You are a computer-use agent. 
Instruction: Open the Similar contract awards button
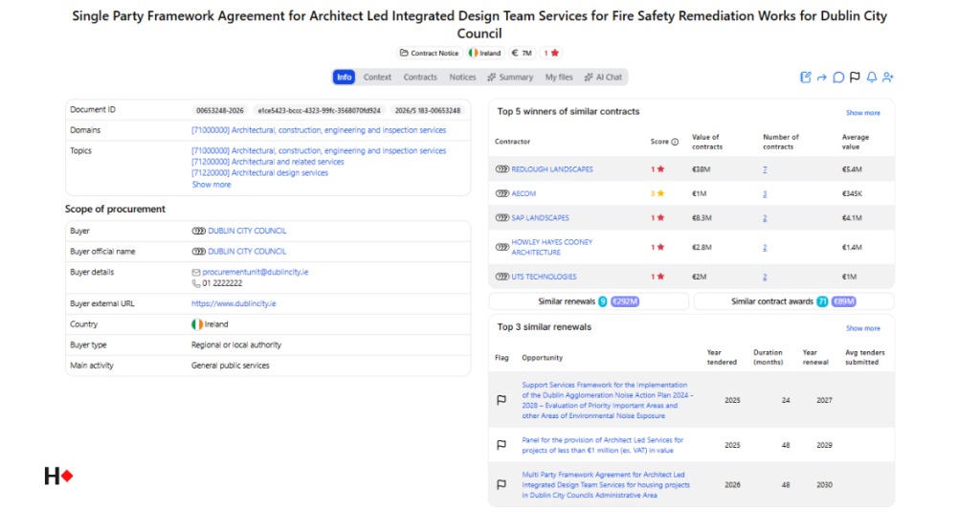click(793, 301)
